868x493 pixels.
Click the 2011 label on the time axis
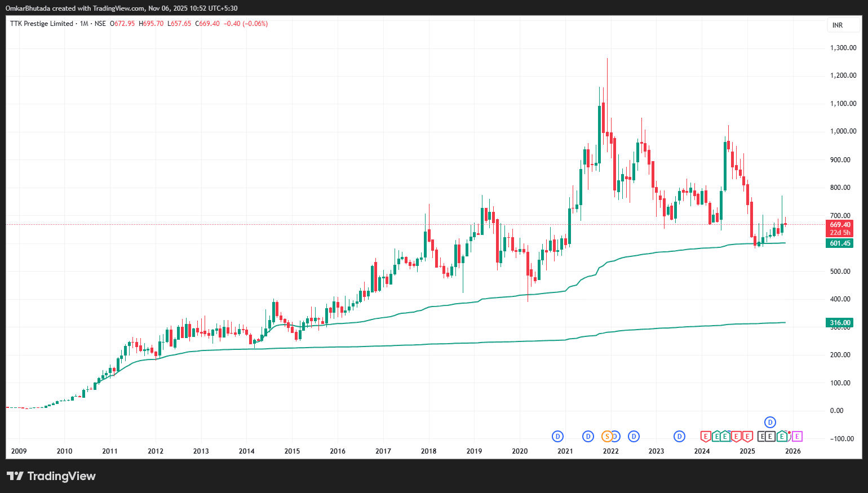point(110,451)
